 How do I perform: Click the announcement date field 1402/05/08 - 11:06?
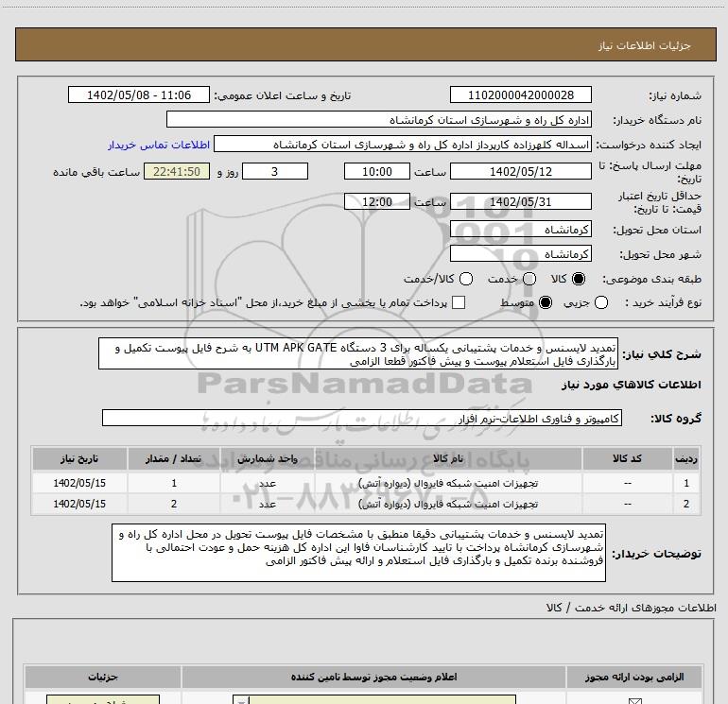click(x=139, y=95)
